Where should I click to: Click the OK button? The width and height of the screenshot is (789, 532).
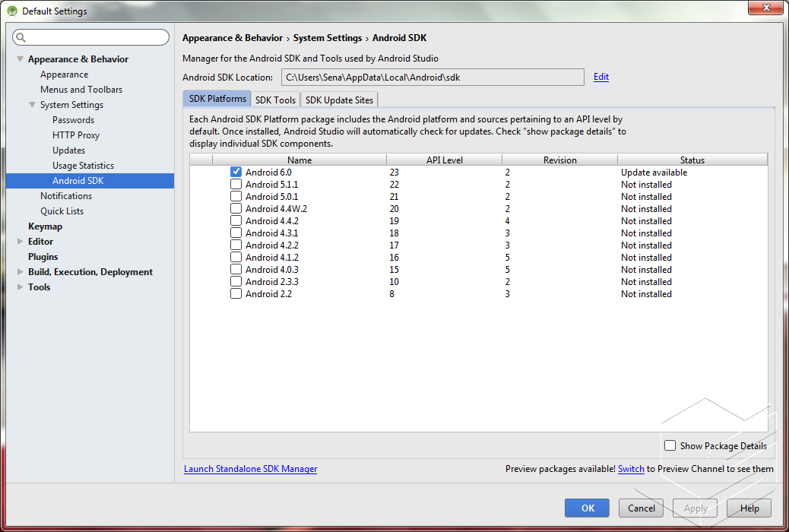click(588, 508)
